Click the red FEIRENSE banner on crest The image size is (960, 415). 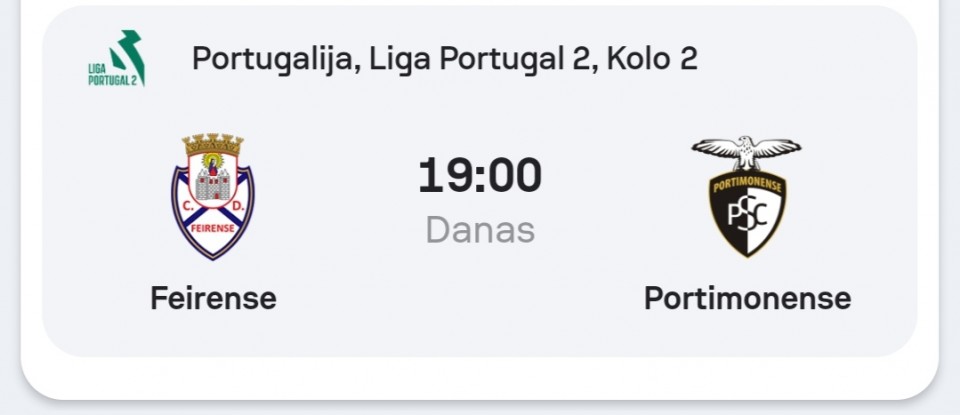[212, 228]
